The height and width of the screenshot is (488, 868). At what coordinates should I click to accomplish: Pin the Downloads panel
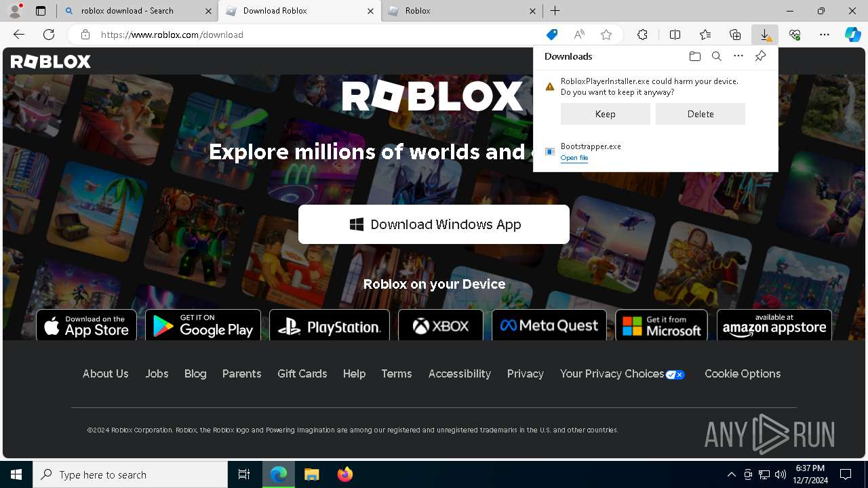pos(760,56)
